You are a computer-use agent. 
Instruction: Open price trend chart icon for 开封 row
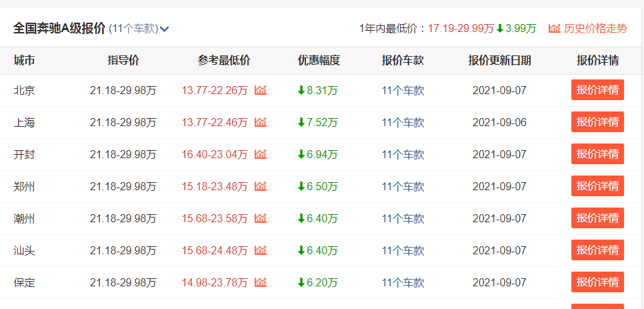[261, 154]
